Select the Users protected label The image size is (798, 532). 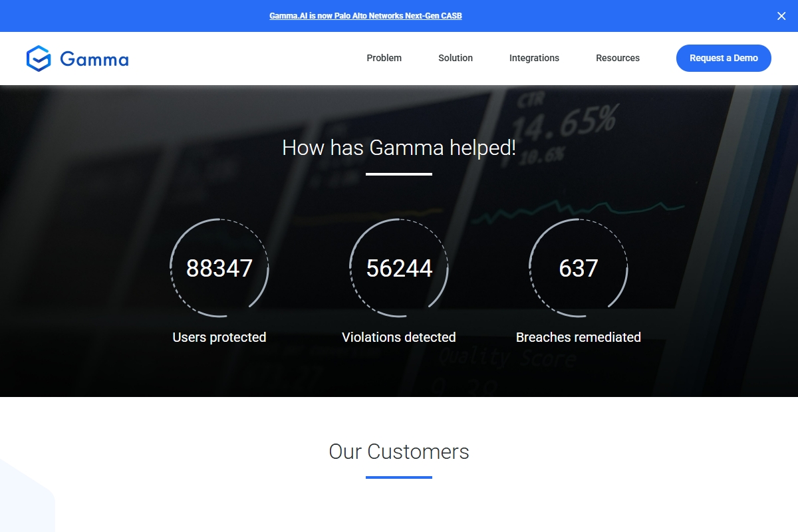coord(219,337)
